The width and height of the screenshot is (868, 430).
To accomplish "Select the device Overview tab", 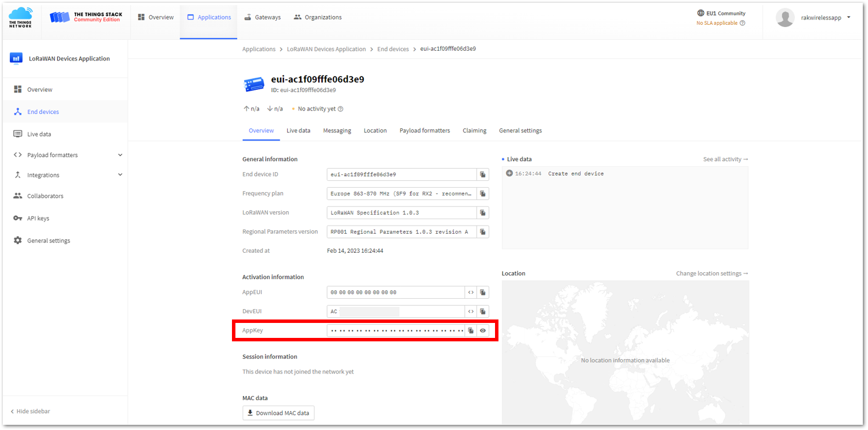I will point(261,131).
